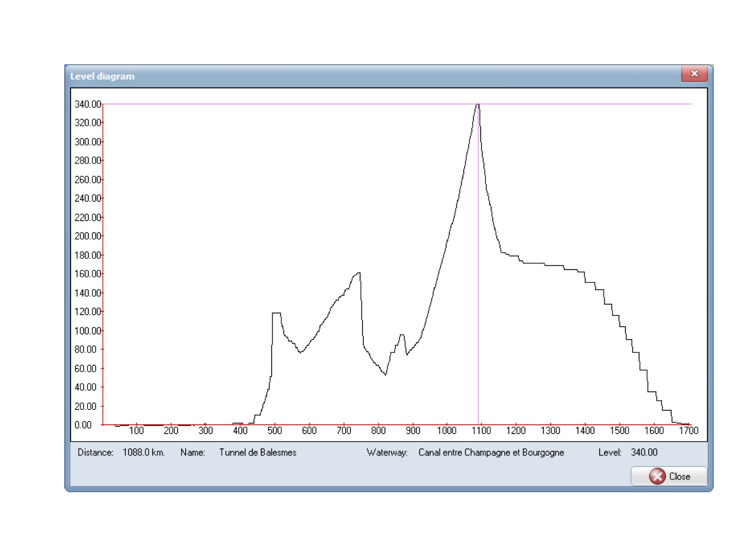Click the 1088.0 km distance value
The image size is (756, 534).
(144, 453)
